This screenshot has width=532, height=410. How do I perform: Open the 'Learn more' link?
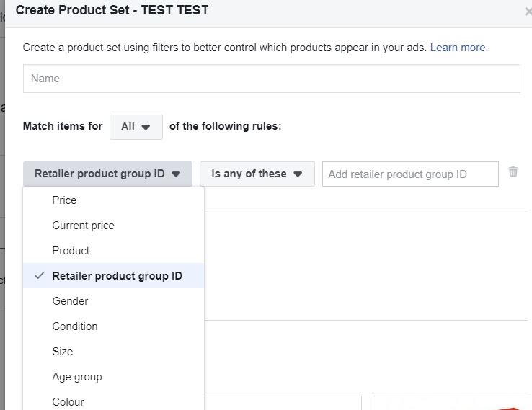click(458, 48)
